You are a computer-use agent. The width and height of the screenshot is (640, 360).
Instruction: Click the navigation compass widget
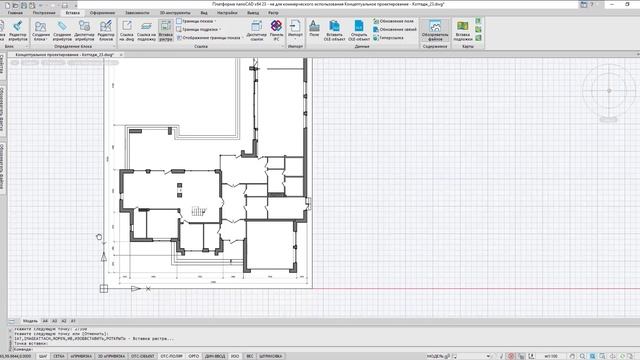coord(609,91)
